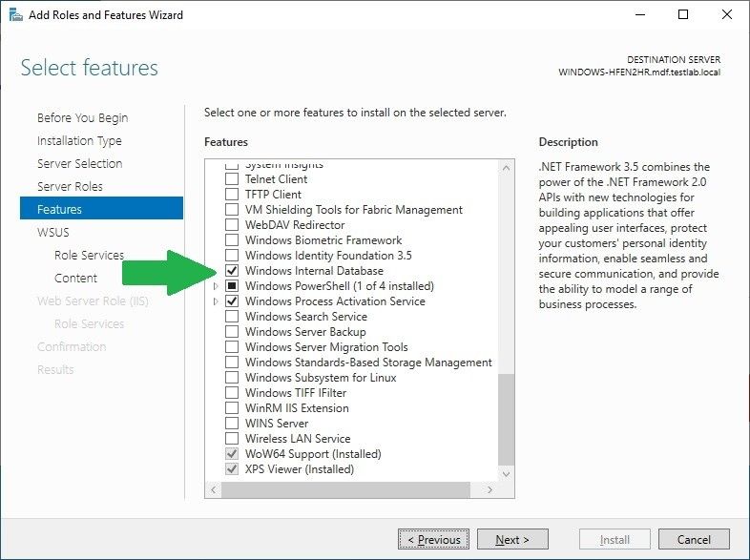This screenshot has width=750, height=560.
Task: Expand Windows Process Activation Service node
Action: tap(216, 301)
